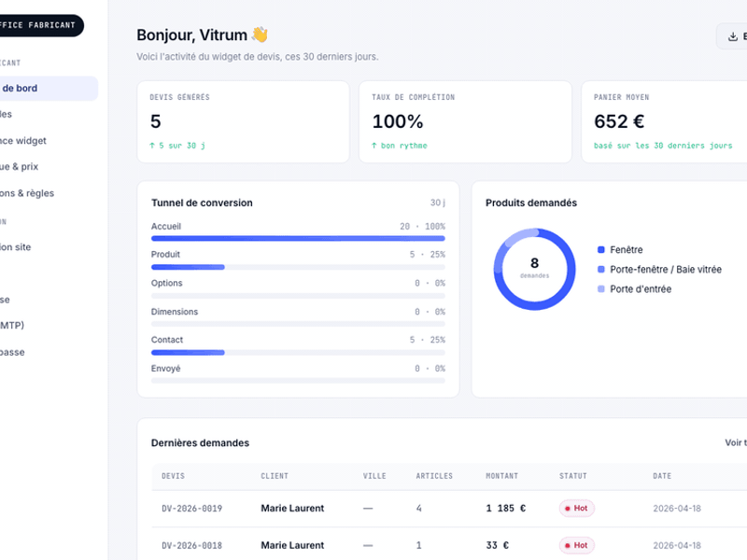Click the download icon in the export button
This screenshot has height=560, width=747.
[733, 36]
